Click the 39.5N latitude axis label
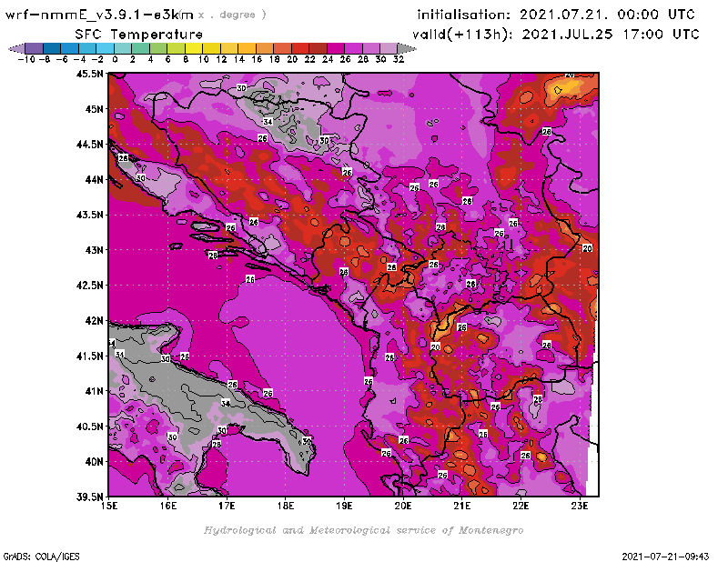The image size is (728, 562). point(89,497)
